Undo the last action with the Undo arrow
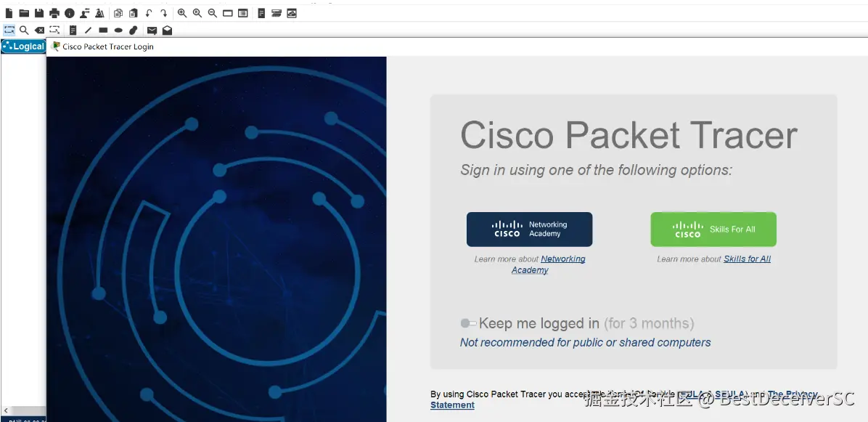Screen dimensions: 868x422 pos(148,13)
